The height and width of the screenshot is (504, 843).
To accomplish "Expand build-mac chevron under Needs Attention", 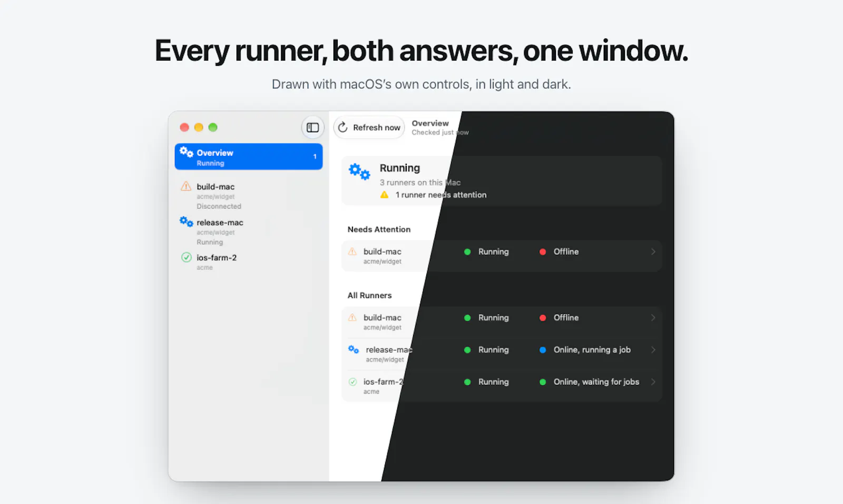I will tap(653, 252).
